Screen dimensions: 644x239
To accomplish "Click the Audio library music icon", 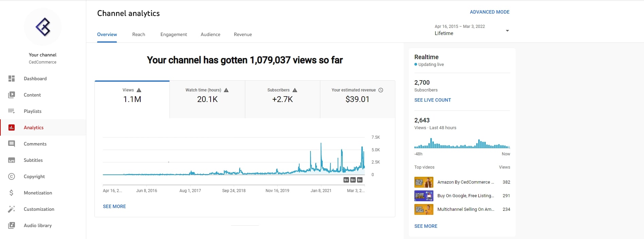I will tap(12, 225).
